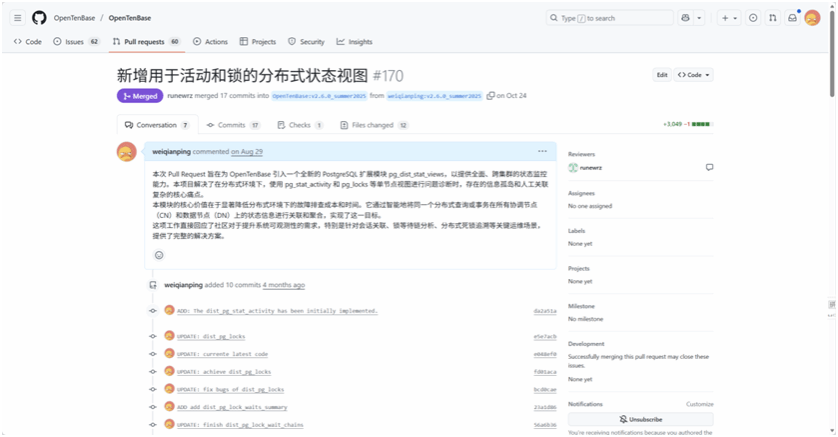838x437 pixels.
Task: Open the hamburger navigation menu
Action: (18, 18)
